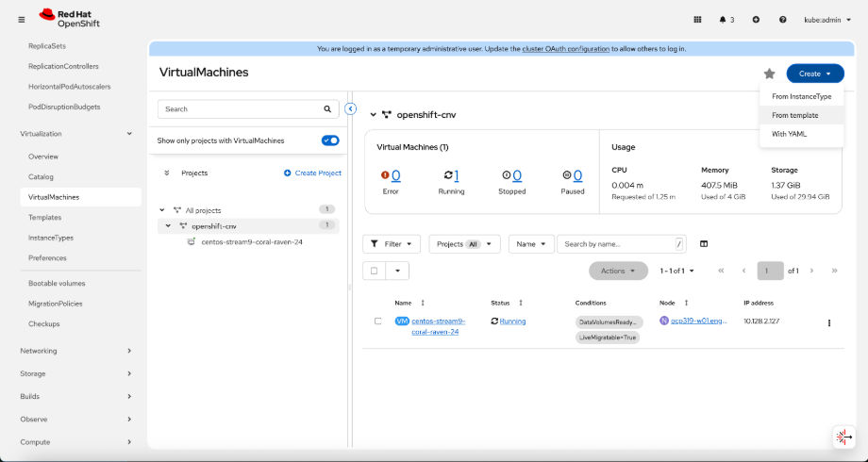This screenshot has height=462, width=868.
Task: Sort by Node column sort icon
Action: [687, 303]
